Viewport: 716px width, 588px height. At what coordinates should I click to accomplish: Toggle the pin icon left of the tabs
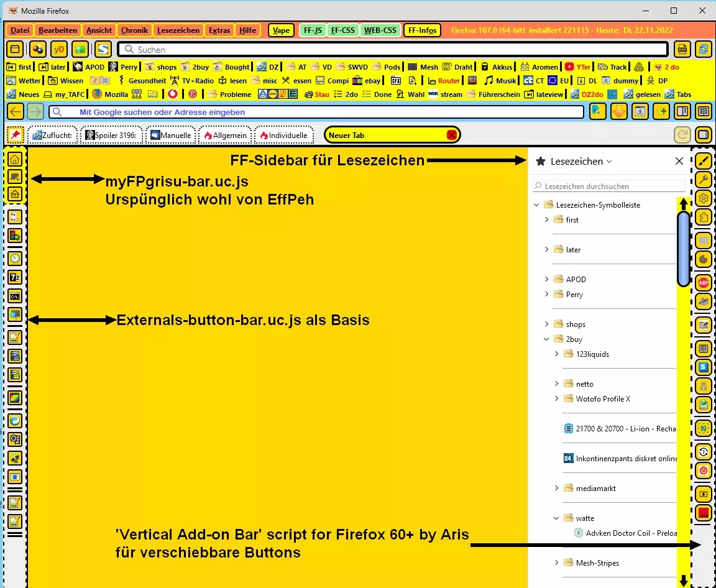[x=15, y=135]
